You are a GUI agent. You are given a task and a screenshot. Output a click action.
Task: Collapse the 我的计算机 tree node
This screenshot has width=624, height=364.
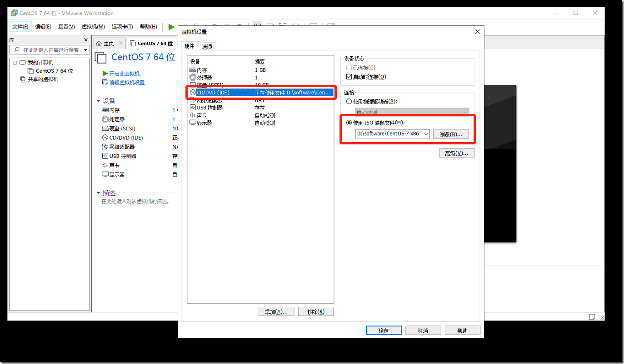pos(15,63)
